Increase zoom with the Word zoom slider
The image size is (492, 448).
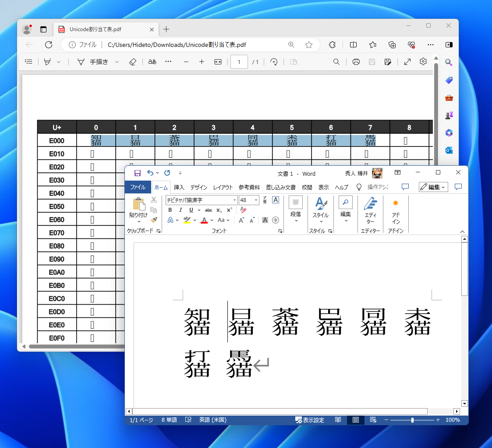click(438, 420)
